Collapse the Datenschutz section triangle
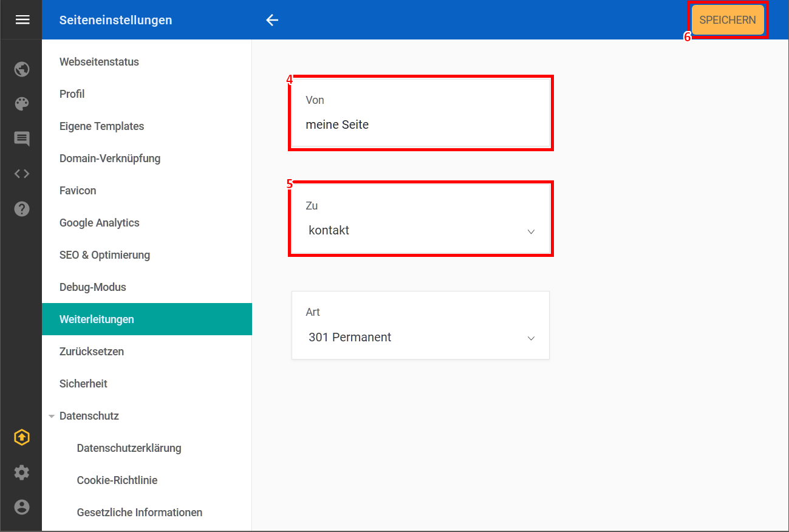The width and height of the screenshot is (789, 532). coord(52,416)
